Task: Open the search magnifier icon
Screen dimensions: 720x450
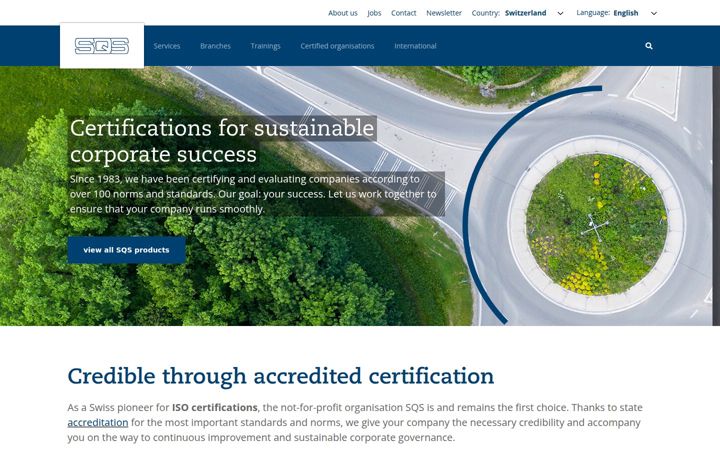Action: coord(649,46)
